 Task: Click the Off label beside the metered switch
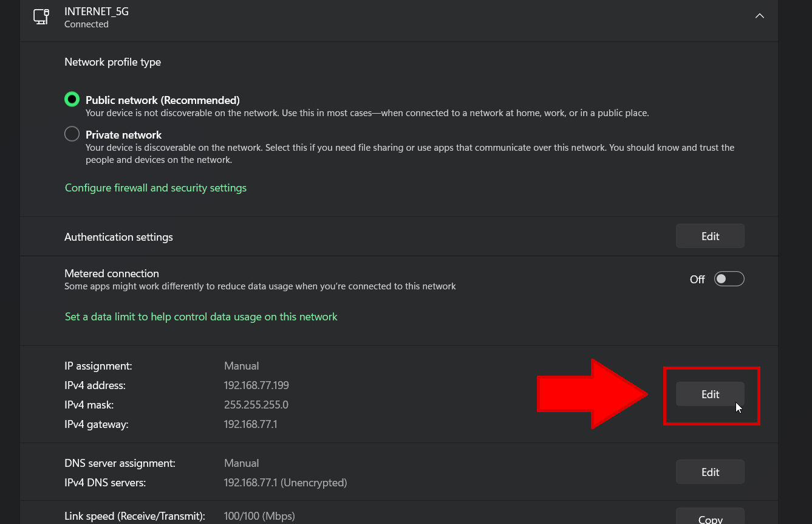[697, 280]
